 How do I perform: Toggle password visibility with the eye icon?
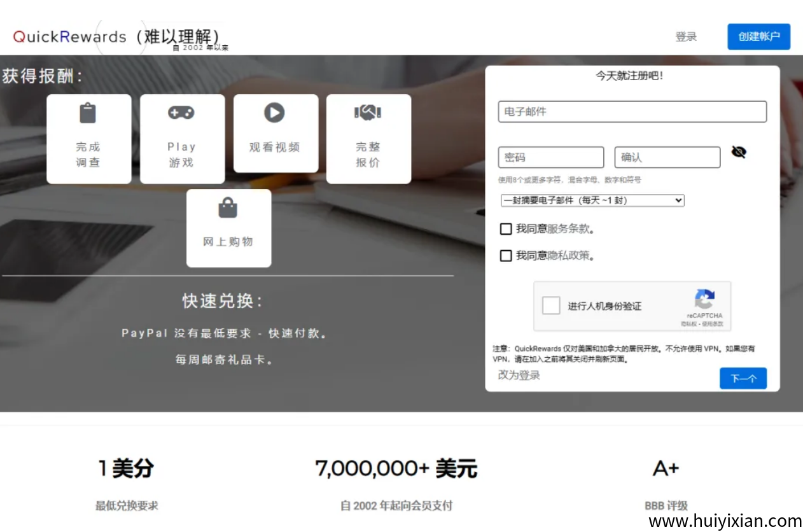tap(739, 151)
